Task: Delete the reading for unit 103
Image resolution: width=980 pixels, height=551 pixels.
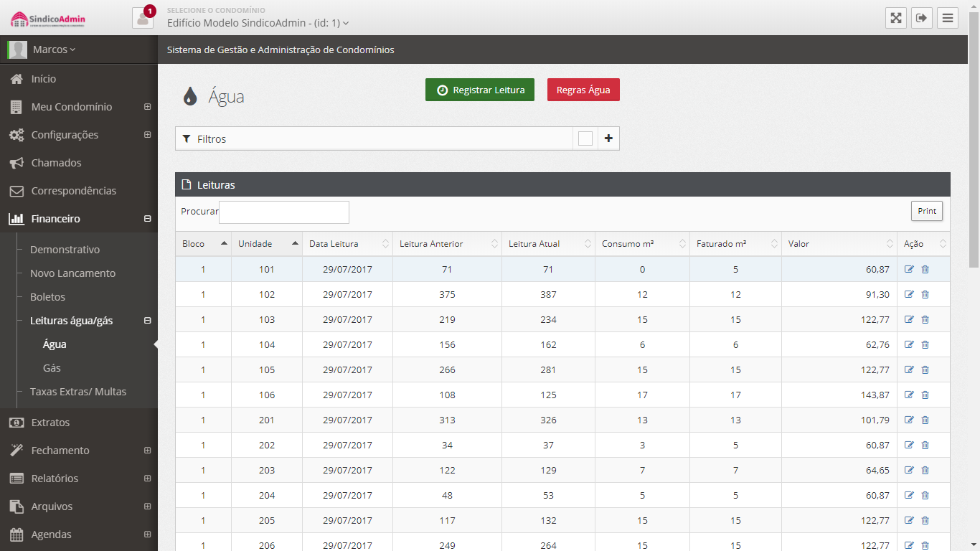Action: coord(925,319)
